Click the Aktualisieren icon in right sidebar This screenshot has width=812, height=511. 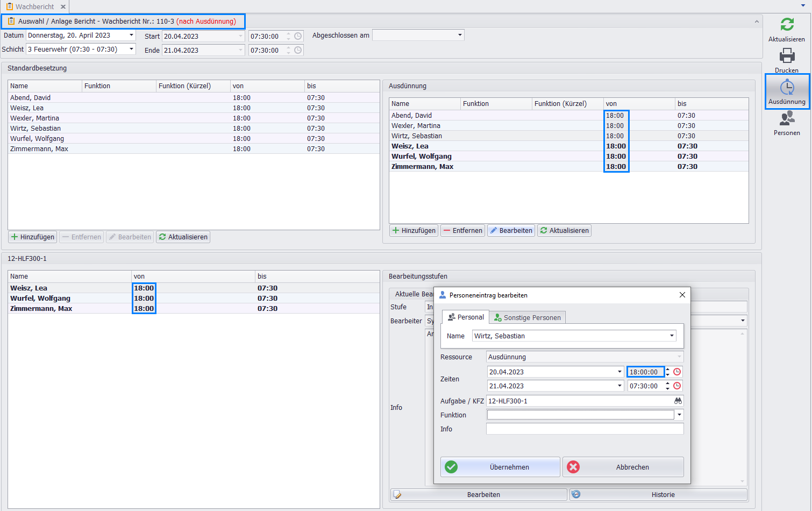[x=787, y=25]
